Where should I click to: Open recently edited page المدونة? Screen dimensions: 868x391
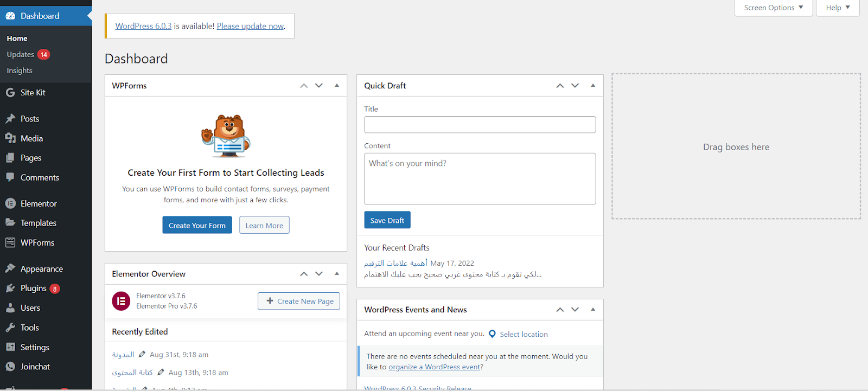123,355
